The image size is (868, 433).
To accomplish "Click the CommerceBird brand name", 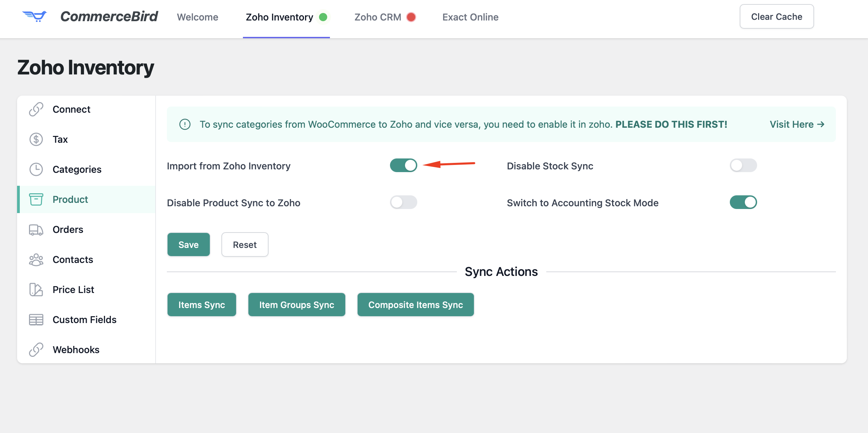I will (x=109, y=16).
